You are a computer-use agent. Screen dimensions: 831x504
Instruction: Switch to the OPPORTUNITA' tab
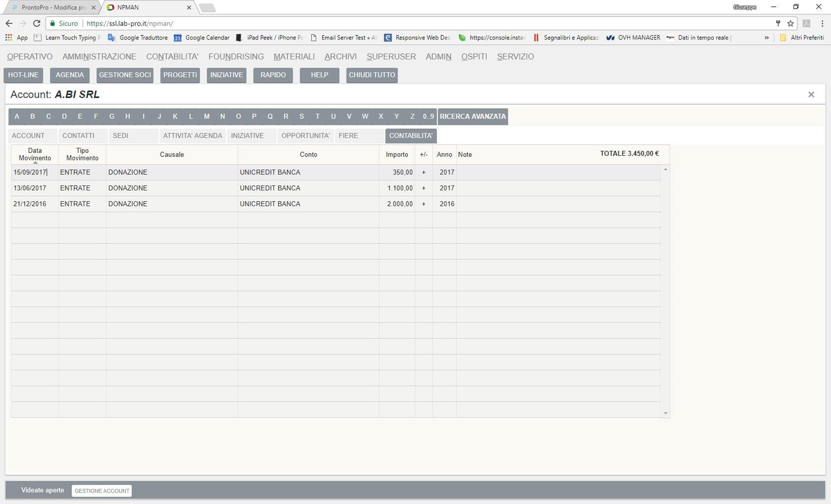tap(306, 136)
